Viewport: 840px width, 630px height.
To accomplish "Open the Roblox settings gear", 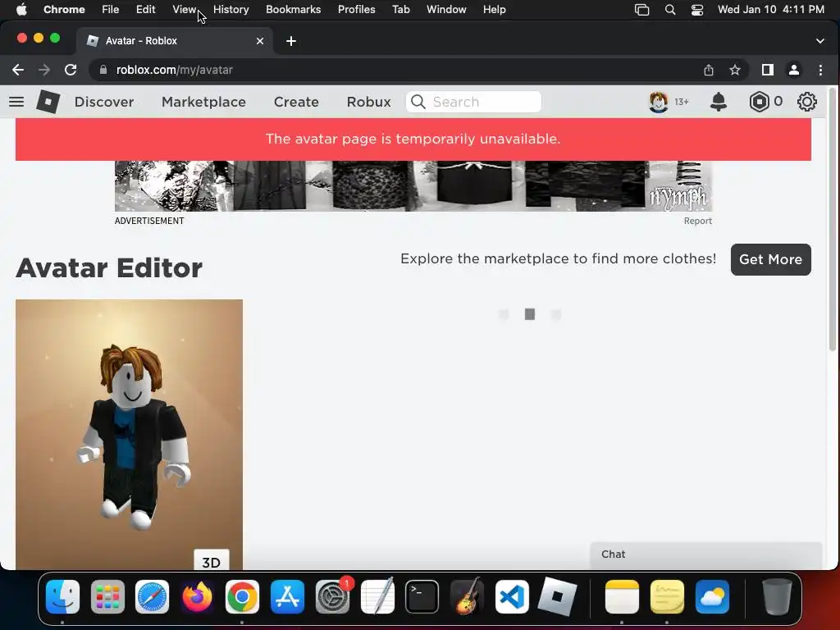I will point(807,101).
